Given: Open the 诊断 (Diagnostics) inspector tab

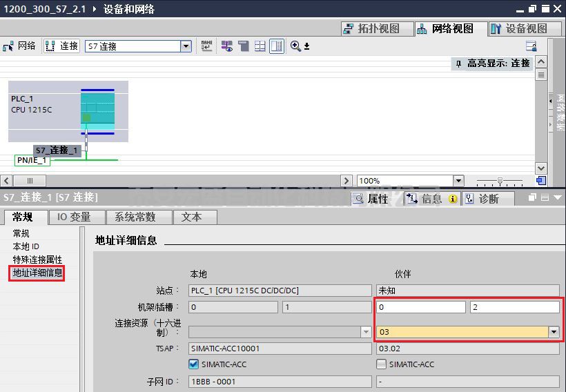Looking at the screenshot, I should (482, 199).
